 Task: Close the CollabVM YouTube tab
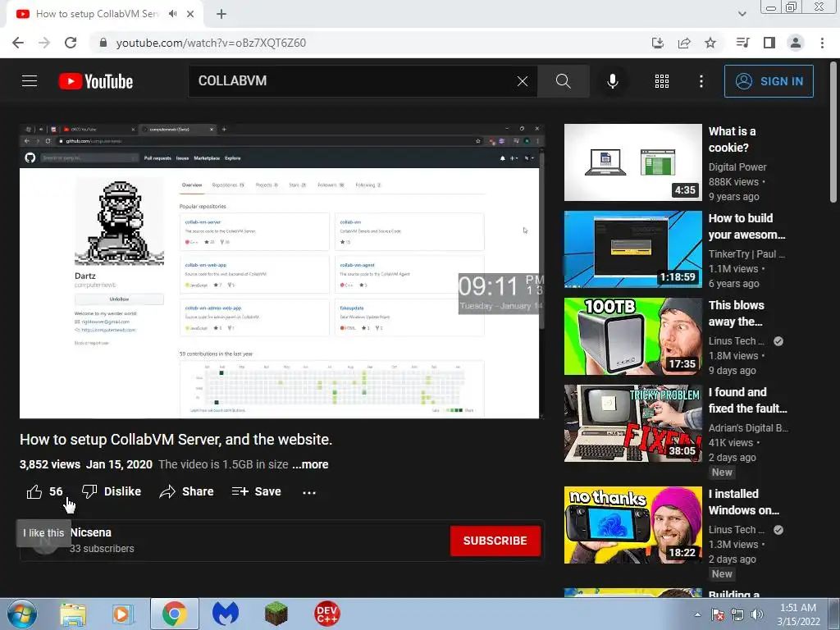(x=190, y=14)
